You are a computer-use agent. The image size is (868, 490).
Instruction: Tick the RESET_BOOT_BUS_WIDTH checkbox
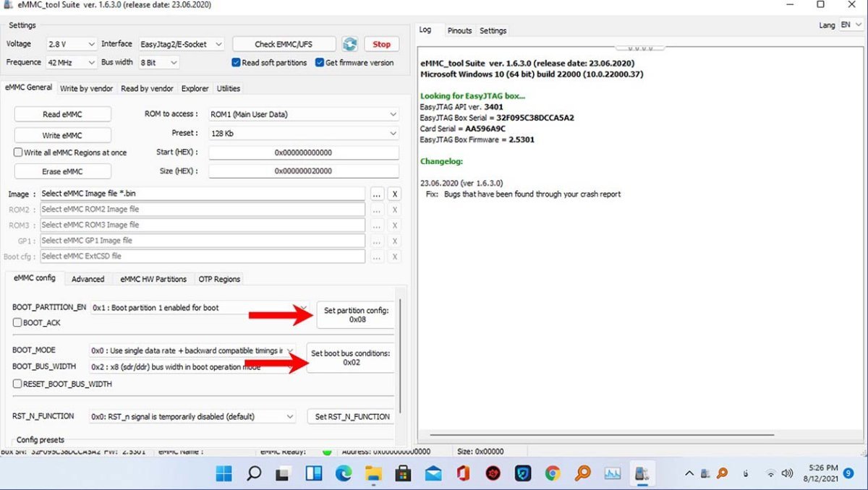pyautogui.click(x=17, y=384)
